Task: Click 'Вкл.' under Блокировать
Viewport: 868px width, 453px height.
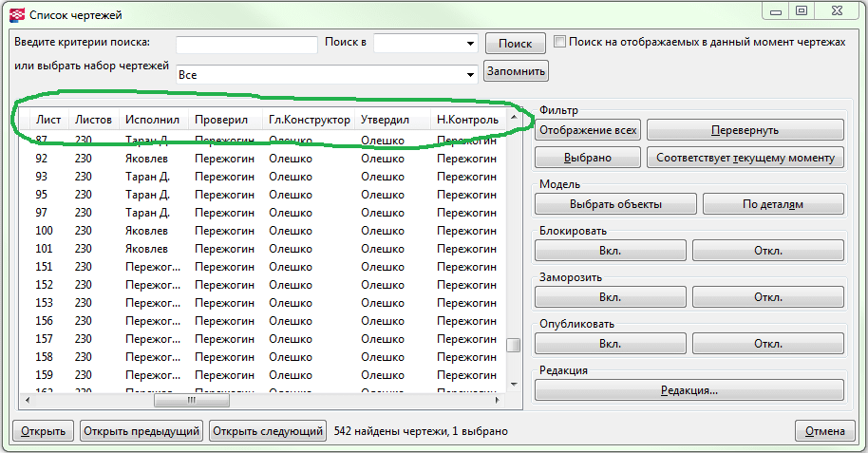Action: pos(610,251)
